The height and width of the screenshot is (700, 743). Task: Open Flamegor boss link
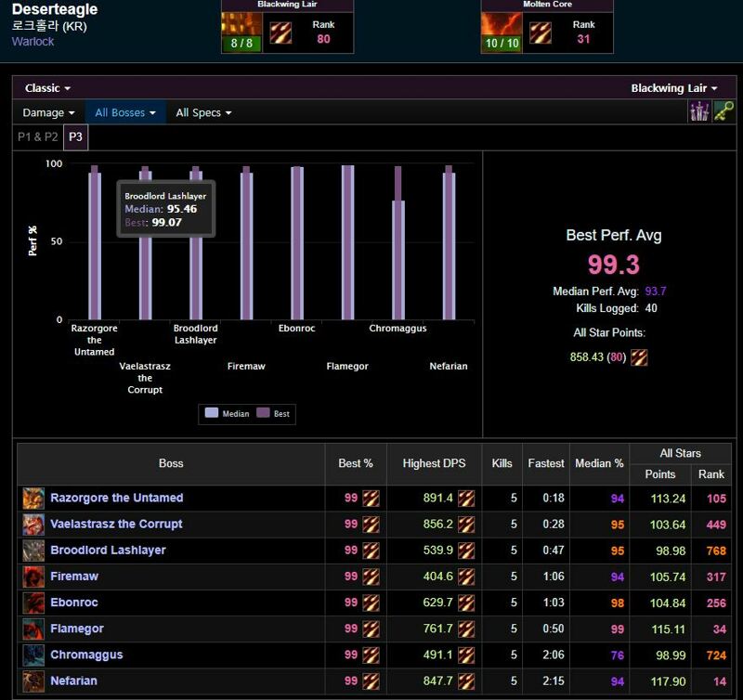click(x=77, y=629)
